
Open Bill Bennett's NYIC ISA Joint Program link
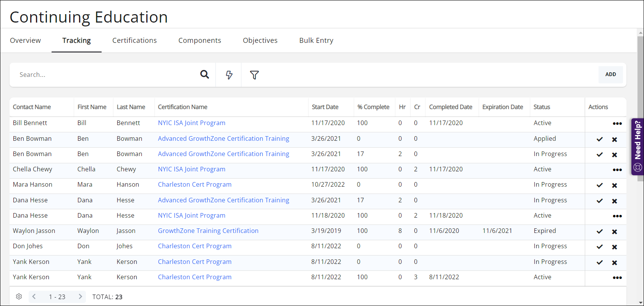pos(192,123)
